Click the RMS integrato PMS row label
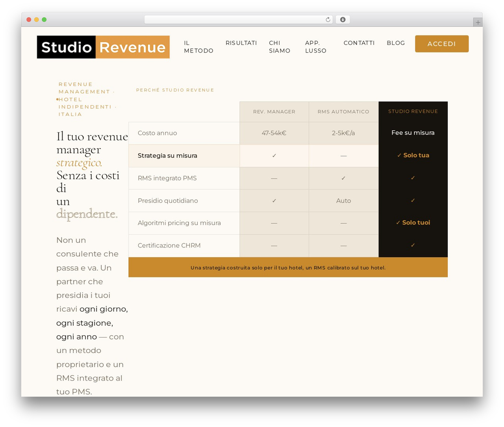 167,178
